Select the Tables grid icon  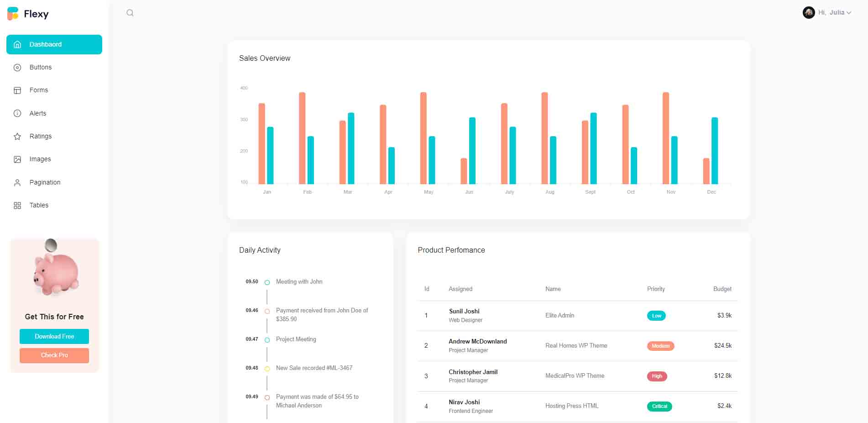click(x=17, y=205)
